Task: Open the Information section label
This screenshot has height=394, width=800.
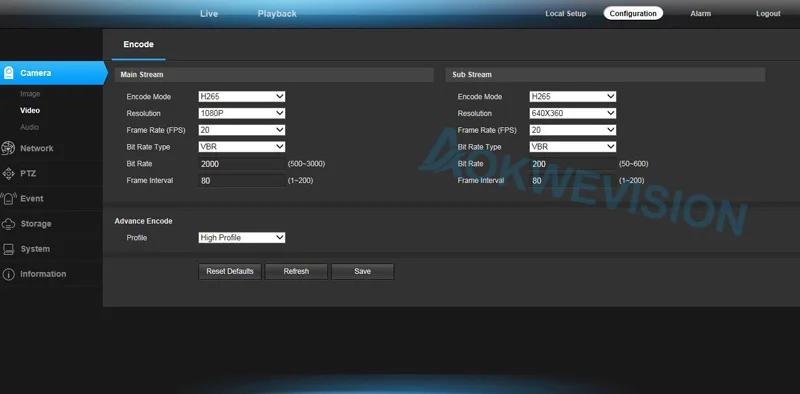Action: [43, 274]
